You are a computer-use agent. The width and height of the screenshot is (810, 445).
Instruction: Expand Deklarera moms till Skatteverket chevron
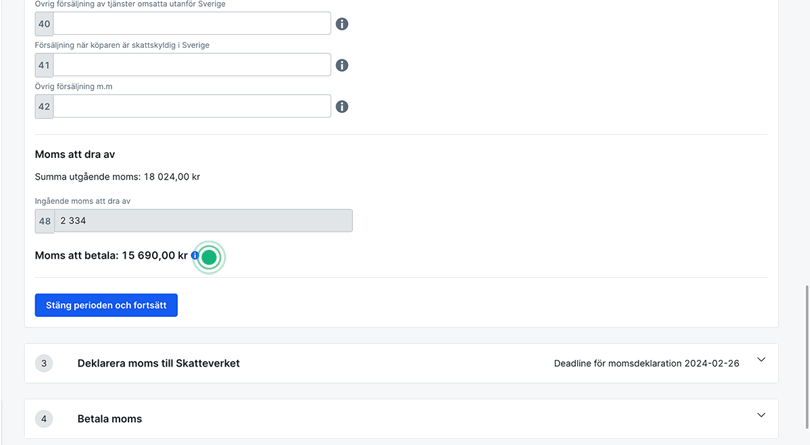[761, 360]
